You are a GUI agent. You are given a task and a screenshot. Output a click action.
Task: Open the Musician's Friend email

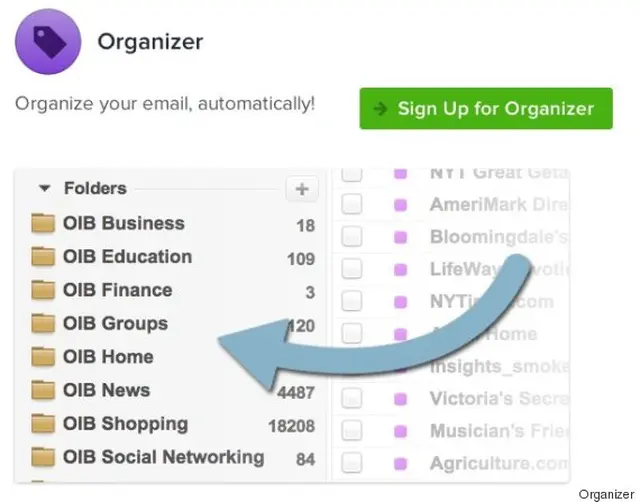(499, 431)
